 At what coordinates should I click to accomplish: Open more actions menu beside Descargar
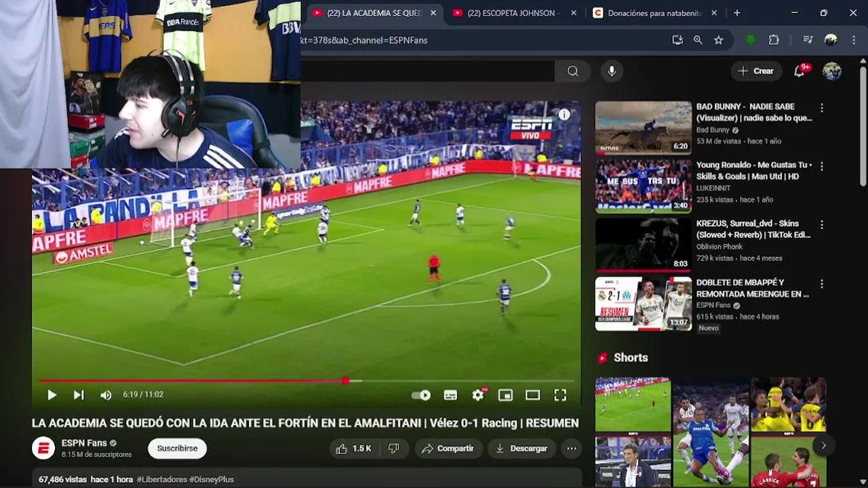coord(572,449)
